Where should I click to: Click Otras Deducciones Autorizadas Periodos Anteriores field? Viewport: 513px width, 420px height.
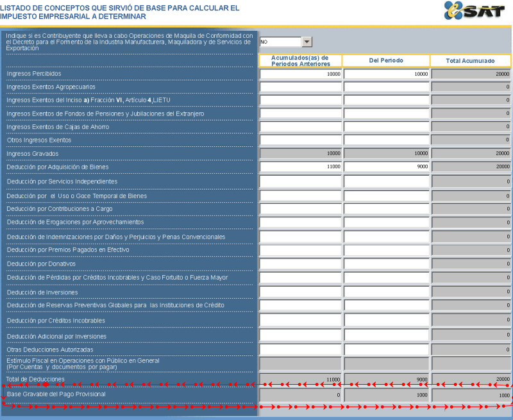[x=301, y=349]
